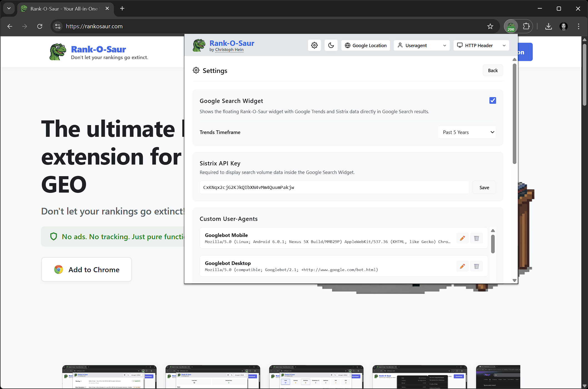
Task: Toggle dark mode moon icon
Action: pos(331,45)
